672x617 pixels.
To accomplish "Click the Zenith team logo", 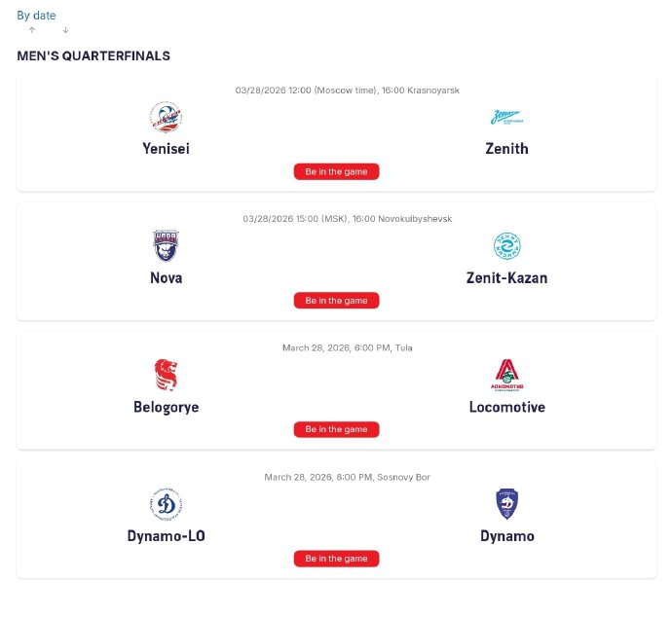I will click(x=506, y=117).
